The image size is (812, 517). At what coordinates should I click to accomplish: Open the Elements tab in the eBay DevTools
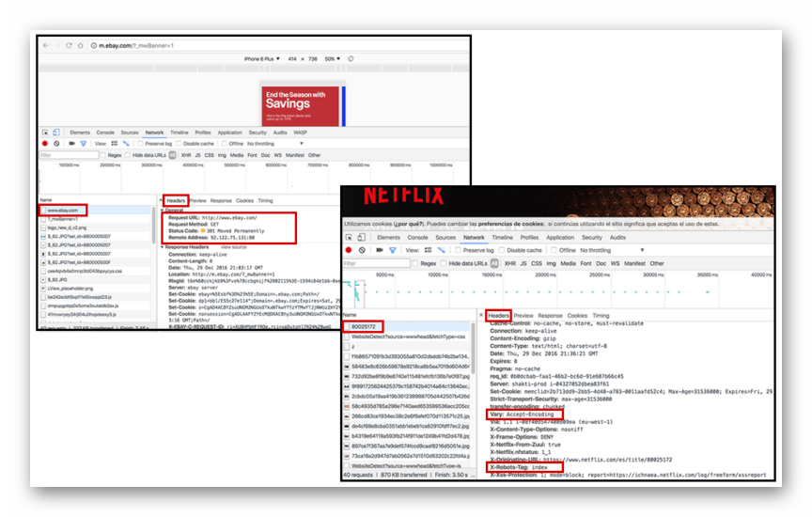point(80,133)
